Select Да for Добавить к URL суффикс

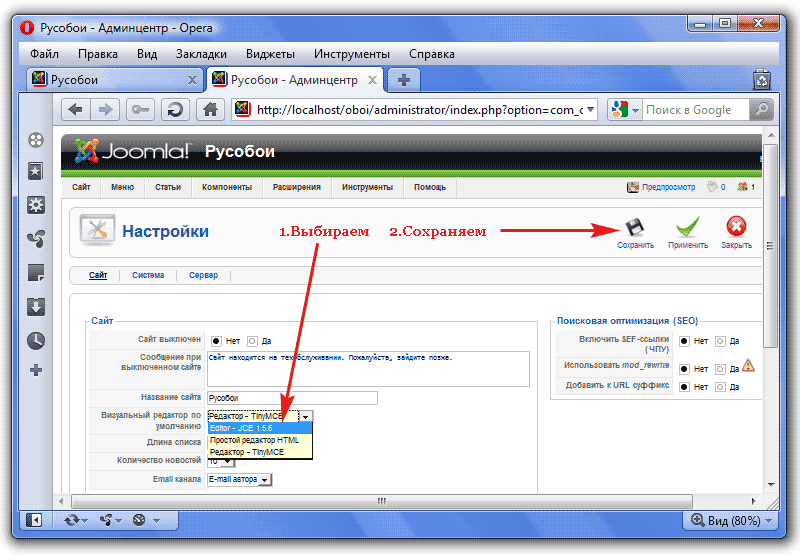click(720, 386)
